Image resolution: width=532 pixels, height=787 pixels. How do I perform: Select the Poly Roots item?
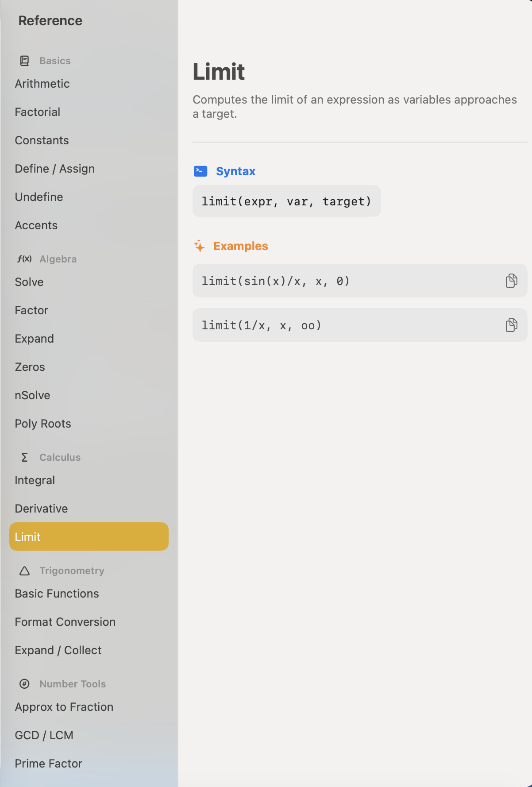pyautogui.click(x=43, y=424)
